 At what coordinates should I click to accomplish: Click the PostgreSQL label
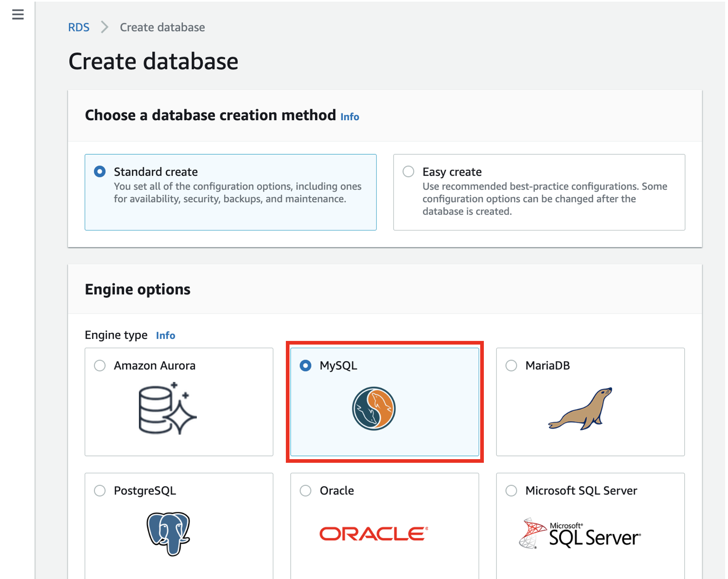pyautogui.click(x=145, y=491)
